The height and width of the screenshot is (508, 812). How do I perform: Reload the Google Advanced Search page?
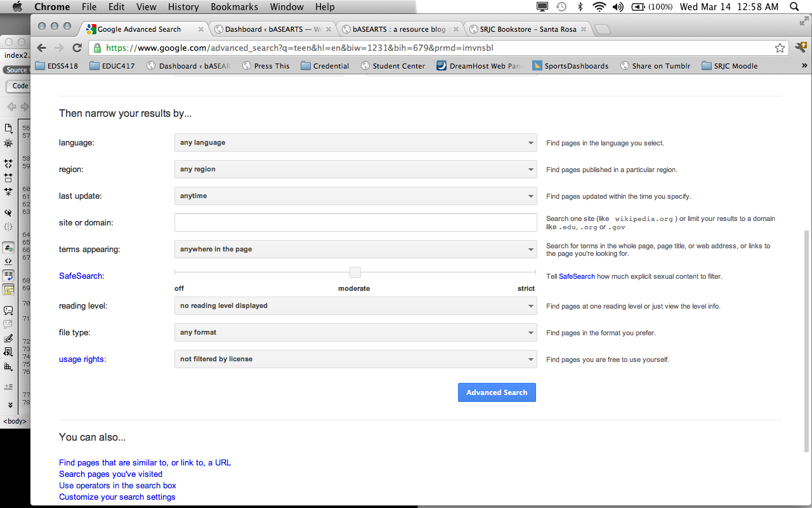(x=77, y=48)
